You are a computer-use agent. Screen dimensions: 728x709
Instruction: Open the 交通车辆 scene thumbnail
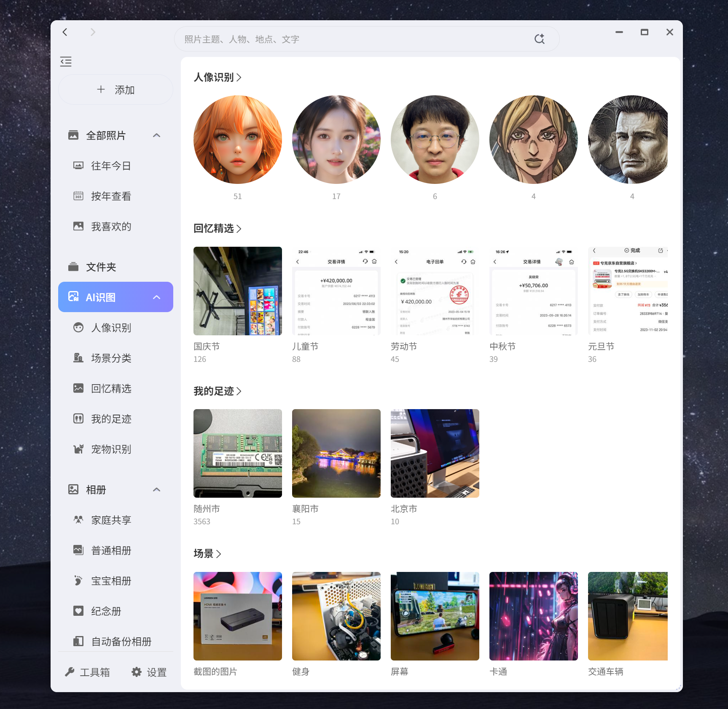(x=628, y=616)
